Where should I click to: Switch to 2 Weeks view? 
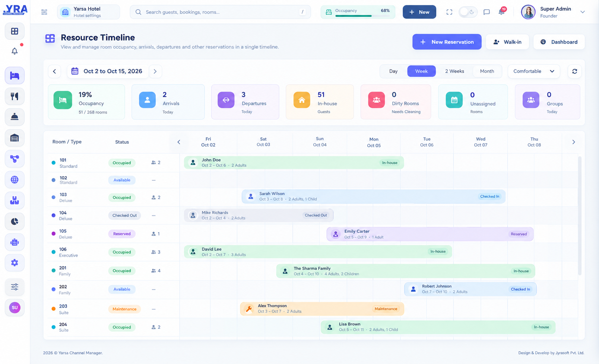[x=454, y=71]
